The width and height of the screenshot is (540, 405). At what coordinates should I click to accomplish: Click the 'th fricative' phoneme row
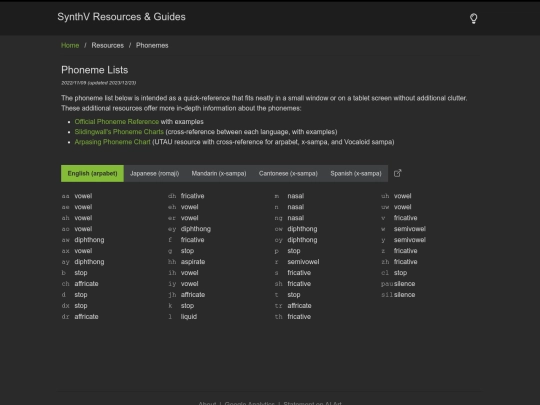click(293, 317)
